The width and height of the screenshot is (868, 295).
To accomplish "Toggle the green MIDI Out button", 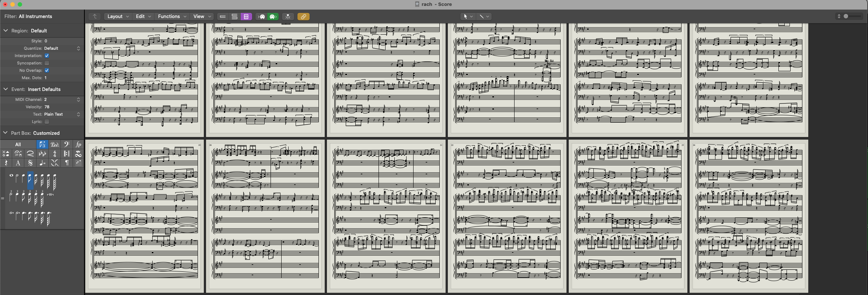I will tap(273, 17).
